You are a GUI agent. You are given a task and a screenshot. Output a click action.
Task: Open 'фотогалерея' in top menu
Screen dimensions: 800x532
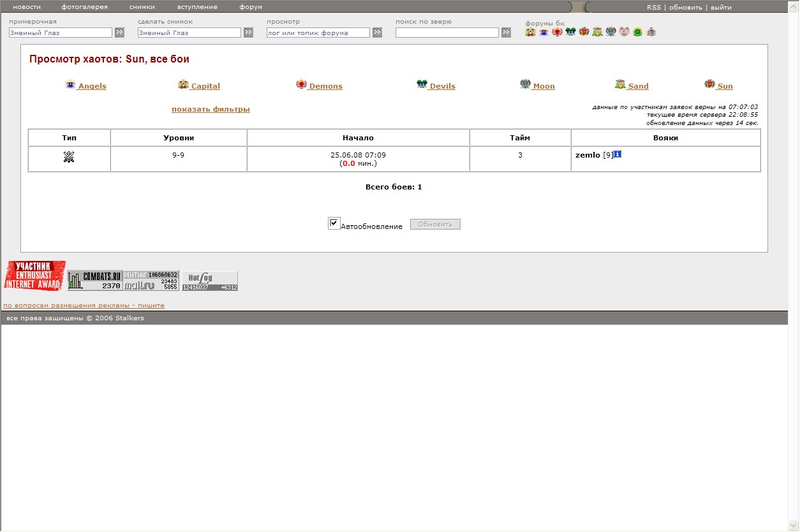click(x=84, y=7)
